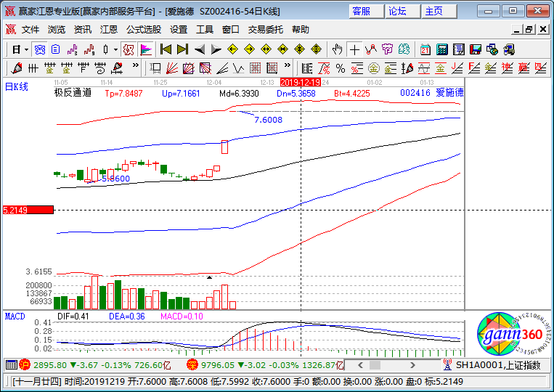Click the 沪 Shanghai index badge
554x392 pixels.
coord(25,365)
